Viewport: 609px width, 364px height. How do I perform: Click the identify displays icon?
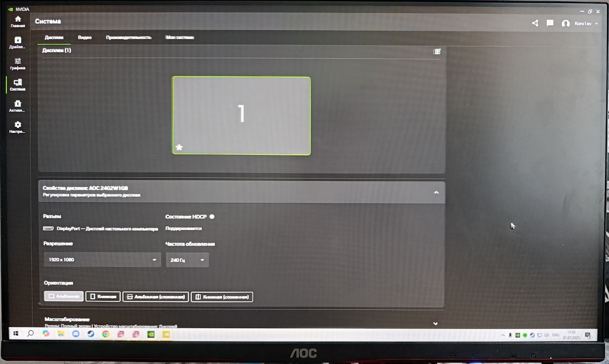coord(437,52)
